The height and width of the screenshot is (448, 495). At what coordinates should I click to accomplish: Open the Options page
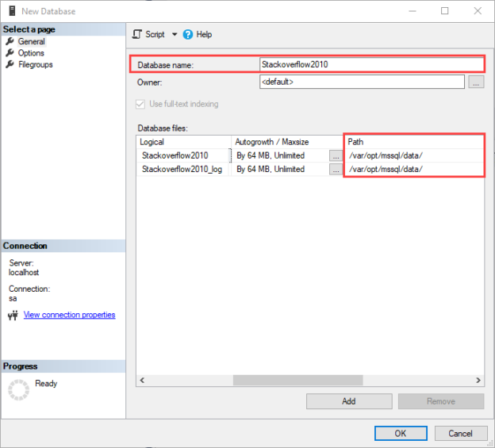[x=31, y=53]
